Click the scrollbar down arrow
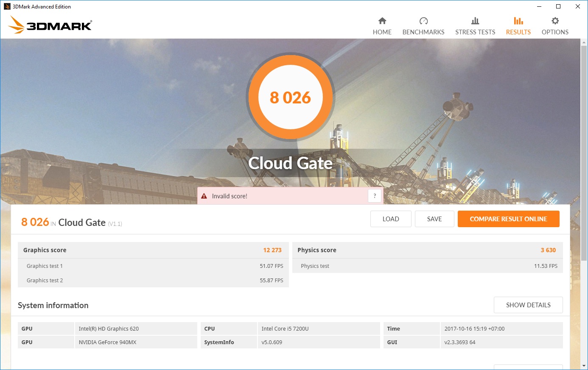The height and width of the screenshot is (370, 588). (x=584, y=366)
